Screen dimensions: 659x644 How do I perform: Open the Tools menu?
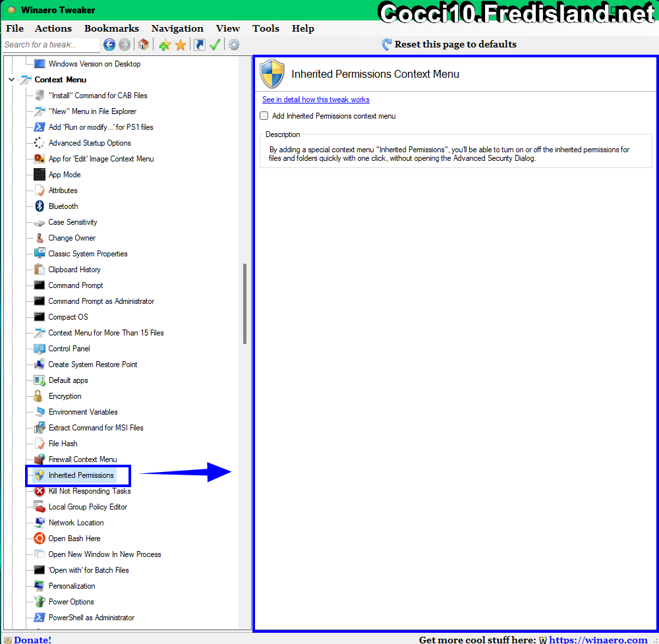266,28
